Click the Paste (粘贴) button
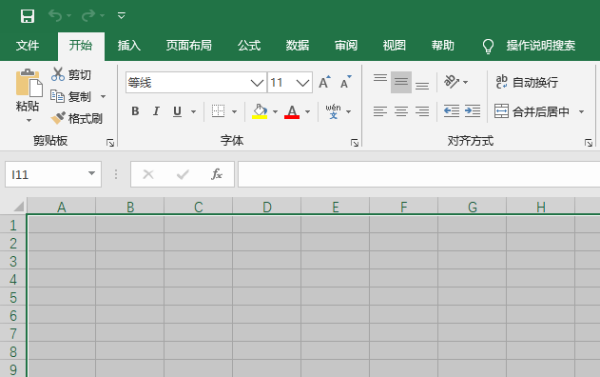The width and height of the screenshot is (600, 377). coord(28,95)
